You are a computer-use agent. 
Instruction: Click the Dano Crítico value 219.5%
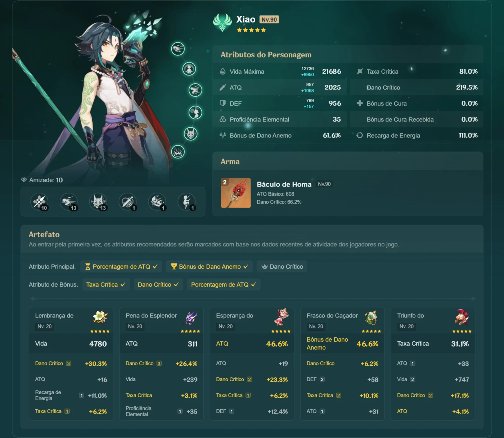point(467,87)
